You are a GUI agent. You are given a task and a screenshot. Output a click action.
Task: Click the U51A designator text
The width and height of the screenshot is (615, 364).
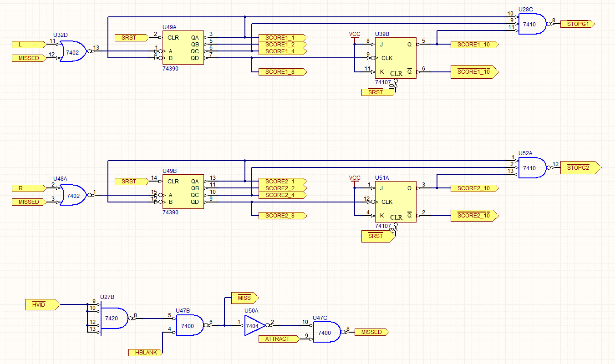pyautogui.click(x=382, y=178)
